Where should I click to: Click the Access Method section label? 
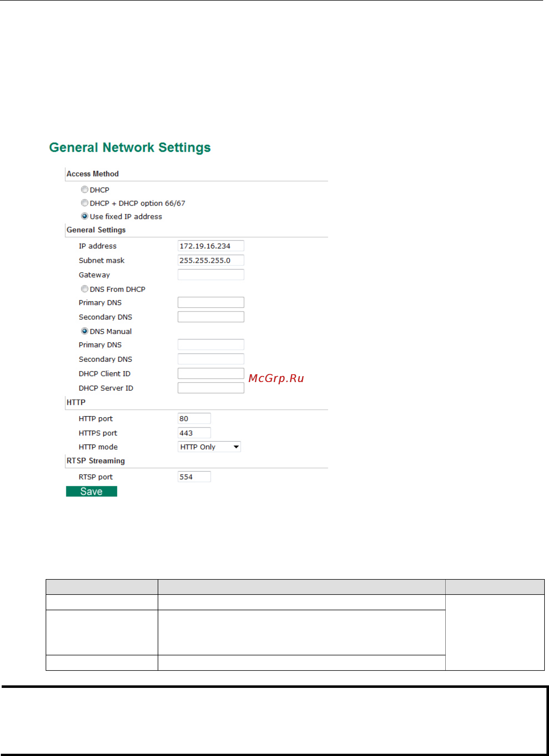click(x=93, y=174)
